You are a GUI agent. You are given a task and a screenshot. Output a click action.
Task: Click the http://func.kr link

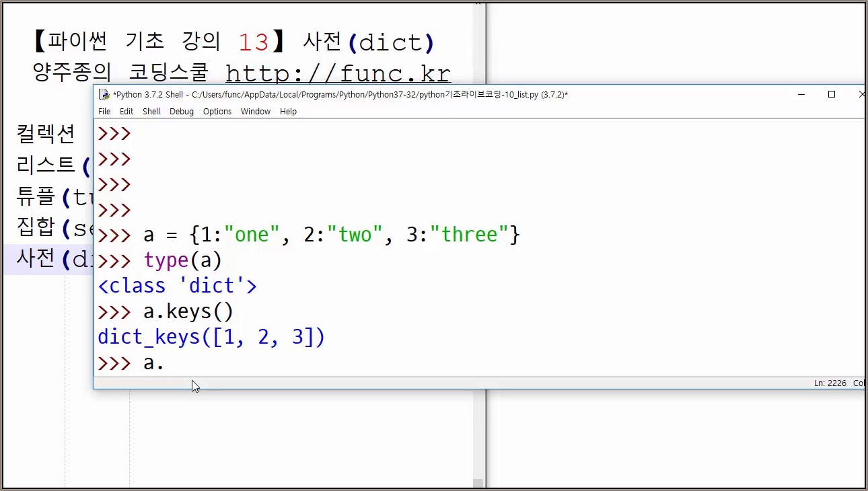tap(338, 73)
